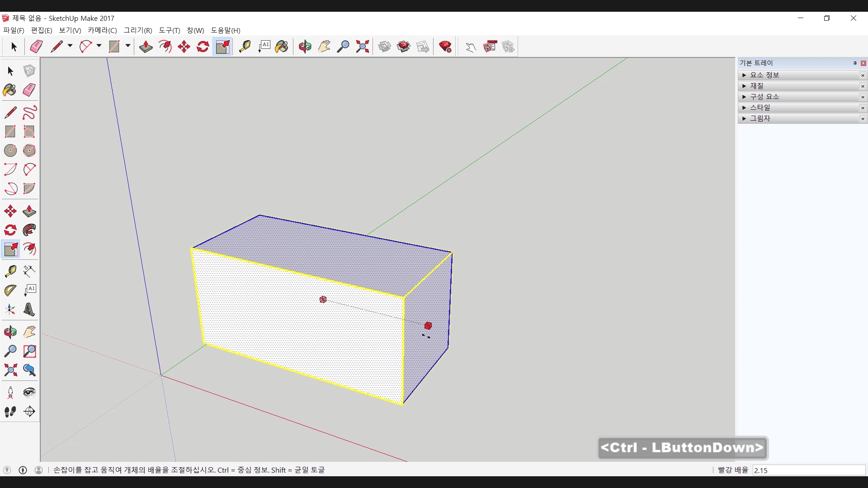Activate the Push/Pull tool in left toolbar
868x488 pixels.
pyautogui.click(x=29, y=211)
